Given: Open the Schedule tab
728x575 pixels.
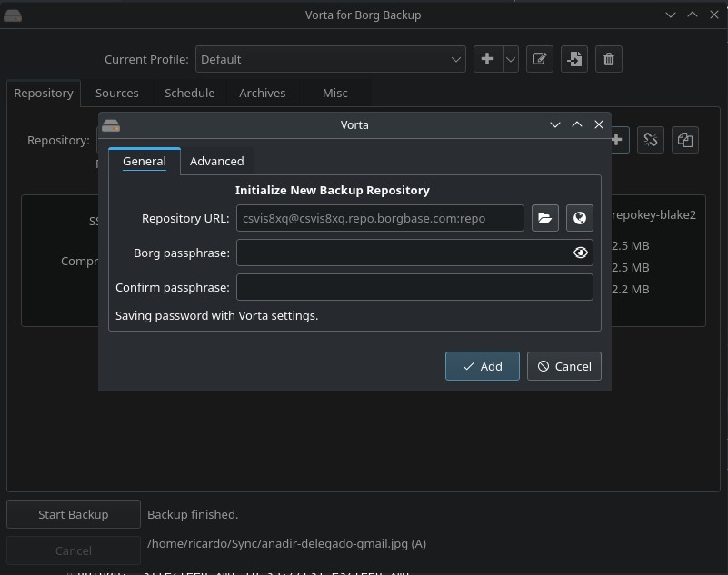Looking at the screenshot, I should (189, 94).
